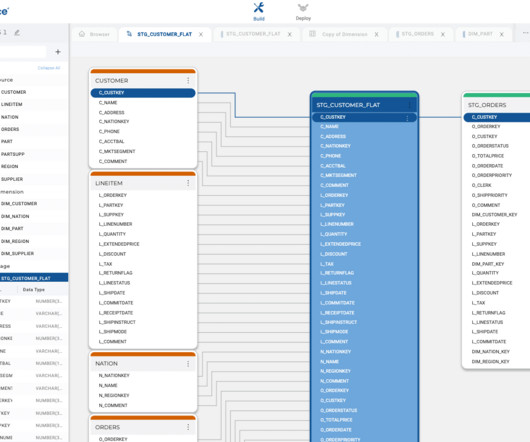Select N_NATIONKEY column in NATION node
Screen dimensions: 530x442
click(114, 375)
